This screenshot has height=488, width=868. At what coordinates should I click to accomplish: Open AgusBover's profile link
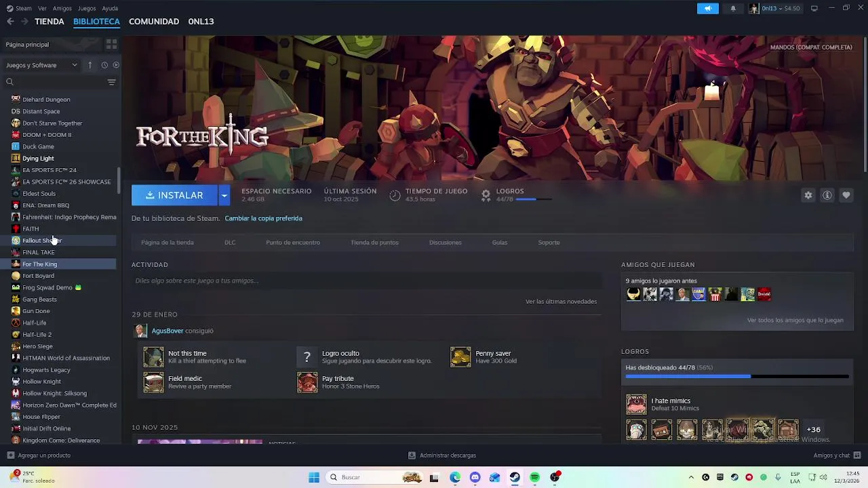click(167, 331)
